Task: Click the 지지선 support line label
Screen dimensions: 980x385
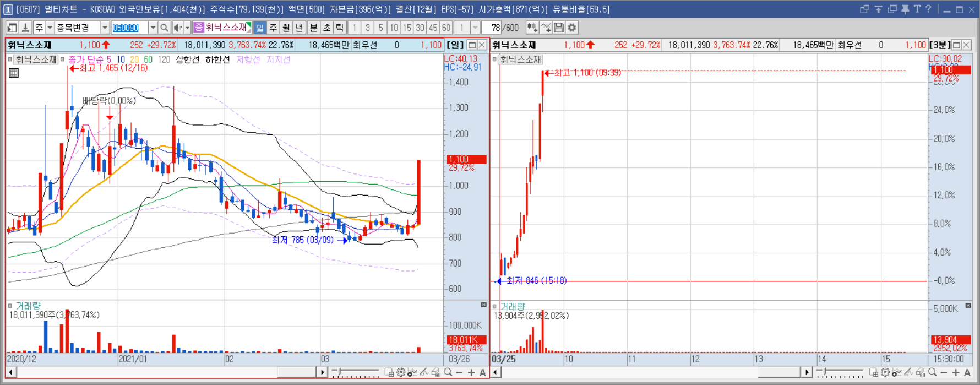Action: point(278,59)
